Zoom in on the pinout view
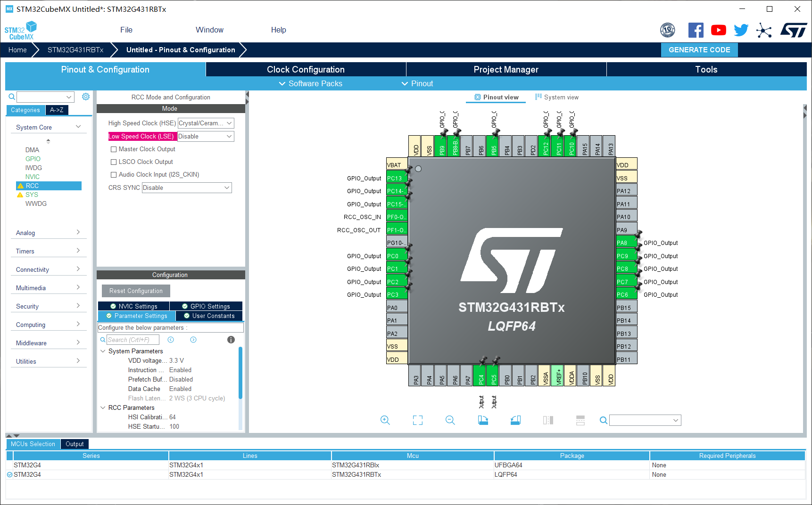This screenshot has height=505, width=812. pyautogui.click(x=385, y=420)
